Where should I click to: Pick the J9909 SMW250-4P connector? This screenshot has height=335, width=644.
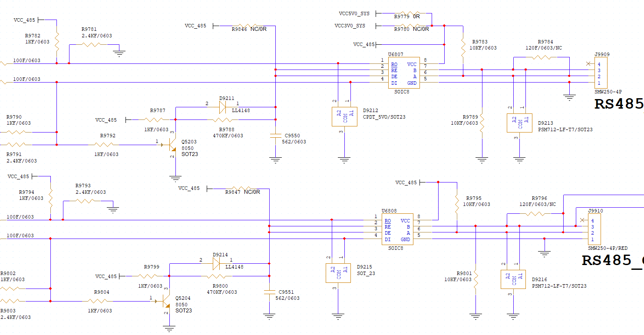click(x=601, y=73)
